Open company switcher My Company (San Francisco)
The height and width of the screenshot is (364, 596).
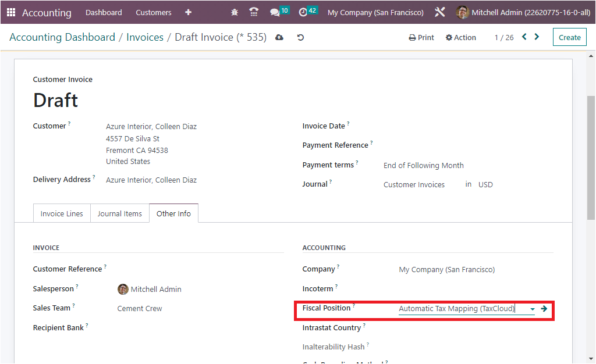(375, 13)
